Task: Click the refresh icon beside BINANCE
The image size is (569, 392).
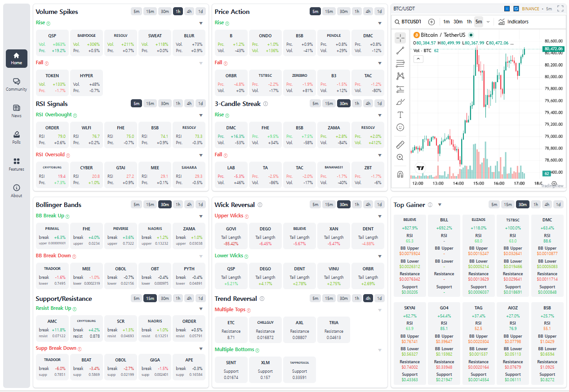Action: (x=516, y=9)
